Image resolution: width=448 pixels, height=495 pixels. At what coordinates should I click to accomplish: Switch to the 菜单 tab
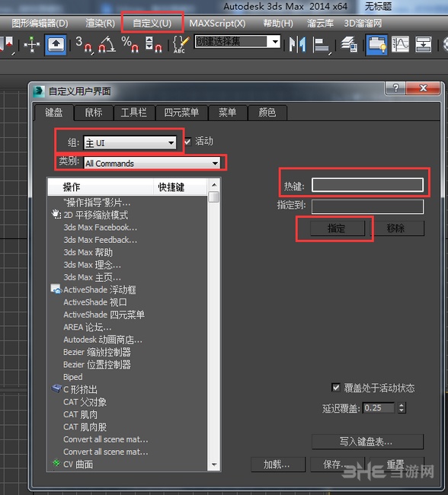[x=228, y=113]
